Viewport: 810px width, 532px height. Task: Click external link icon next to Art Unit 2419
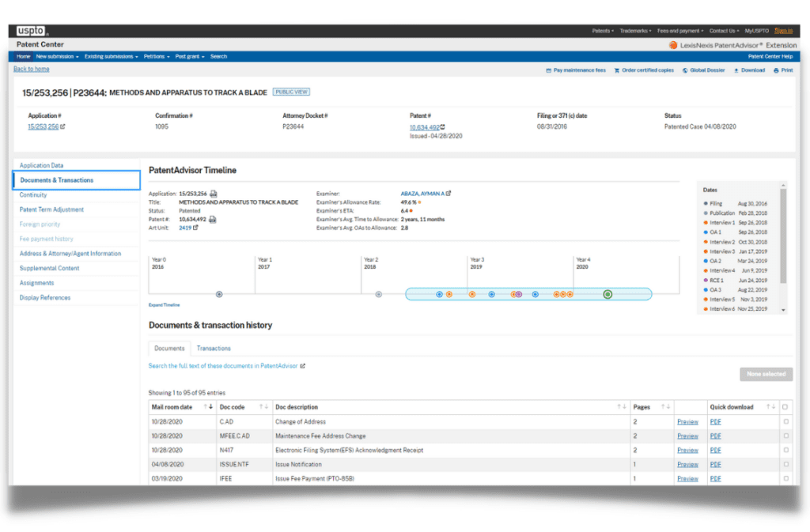[x=195, y=228]
